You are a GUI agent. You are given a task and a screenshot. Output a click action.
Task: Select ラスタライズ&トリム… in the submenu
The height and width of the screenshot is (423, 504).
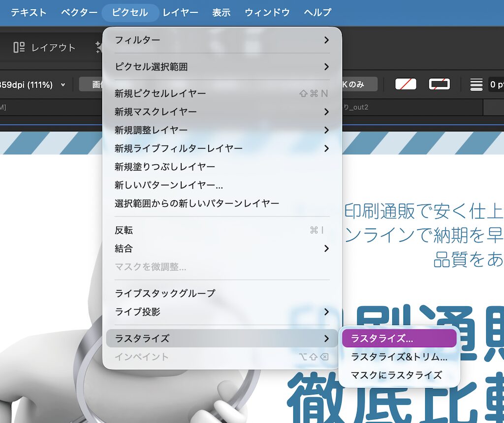(399, 357)
